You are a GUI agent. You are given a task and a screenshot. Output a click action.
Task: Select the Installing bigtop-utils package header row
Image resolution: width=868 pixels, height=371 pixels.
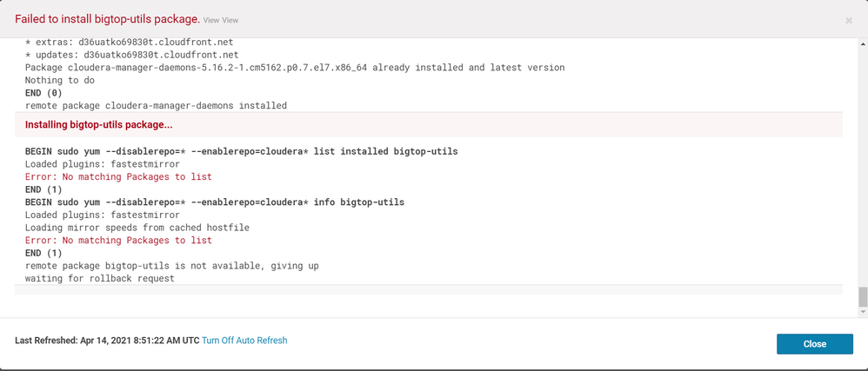click(429, 125)
